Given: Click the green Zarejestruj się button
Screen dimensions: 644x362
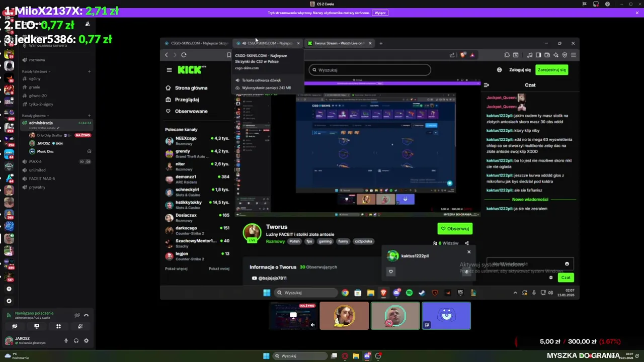Looking at the screenshot, I should click(x=552, y=70).
